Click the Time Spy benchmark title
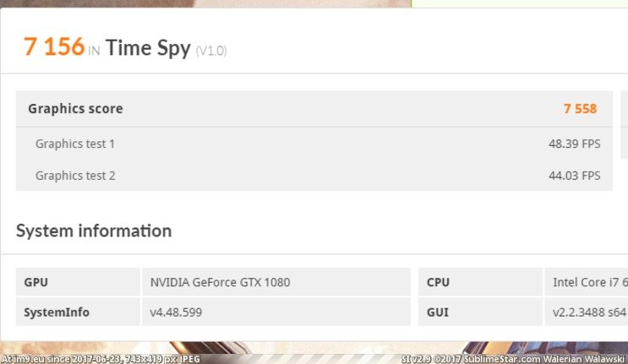 [148, 49]
